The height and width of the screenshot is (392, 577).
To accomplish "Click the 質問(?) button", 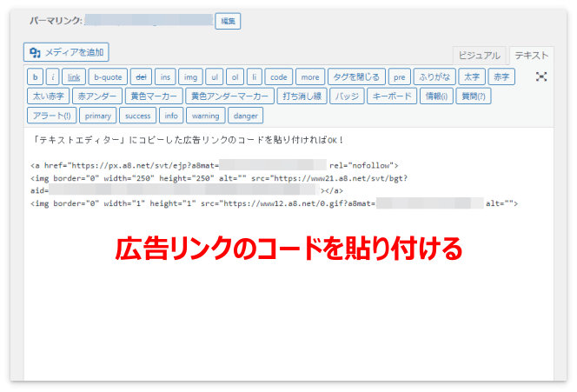I will pyautogui.click(x=474, y=96).
